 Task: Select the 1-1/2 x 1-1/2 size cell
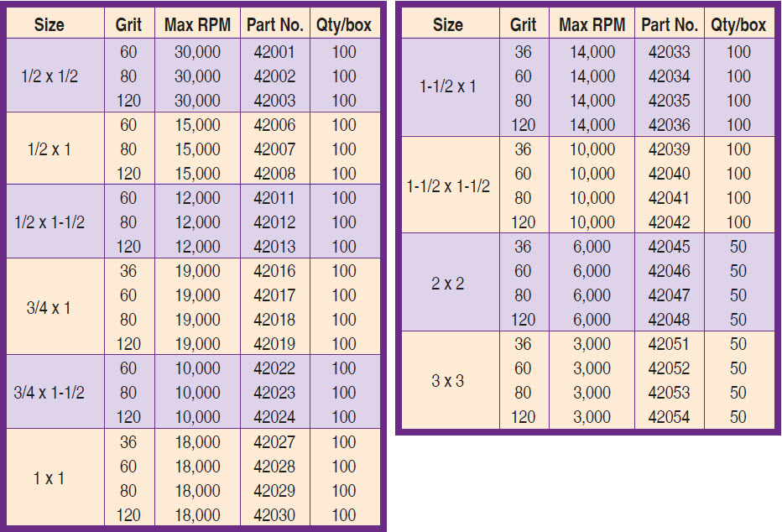[x=448, y=186]
